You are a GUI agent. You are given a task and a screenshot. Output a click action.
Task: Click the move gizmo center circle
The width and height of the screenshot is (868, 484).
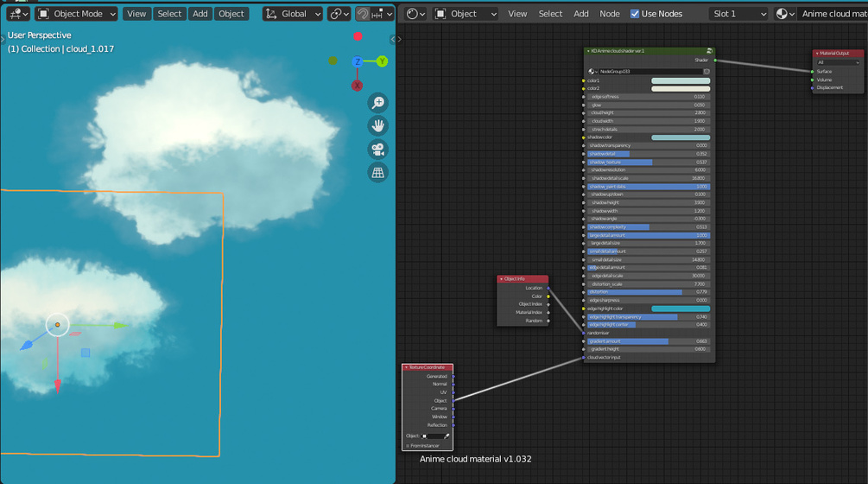click(58, 325)
